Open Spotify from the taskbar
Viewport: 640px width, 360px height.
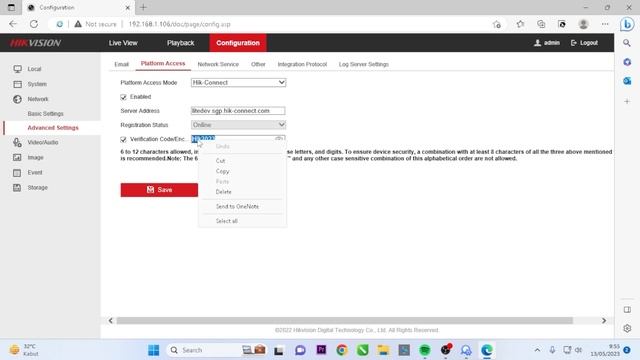[x=425, y=350]
